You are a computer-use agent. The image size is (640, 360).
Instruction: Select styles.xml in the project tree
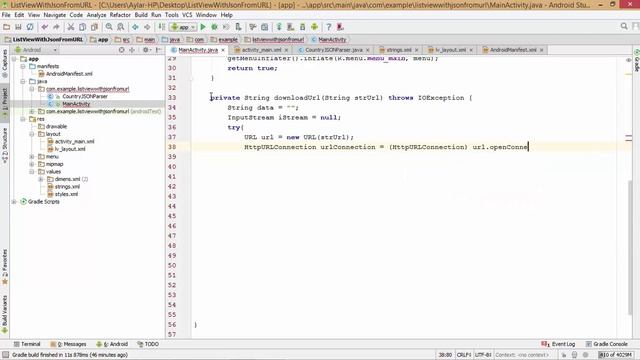click(66, 194)
